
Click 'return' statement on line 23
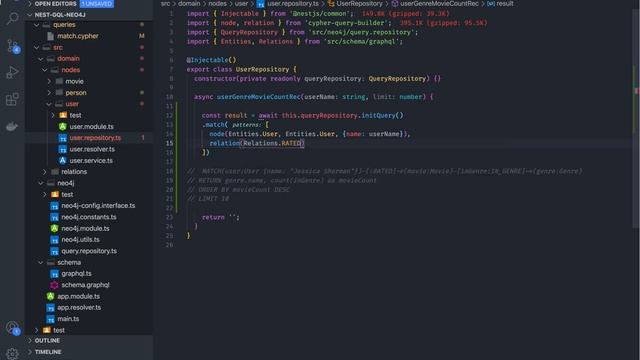213,218
